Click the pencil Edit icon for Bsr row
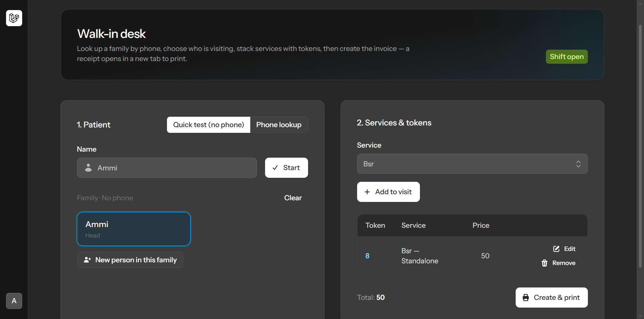Viewport: 644px width, 319px height. click(556, 249)
